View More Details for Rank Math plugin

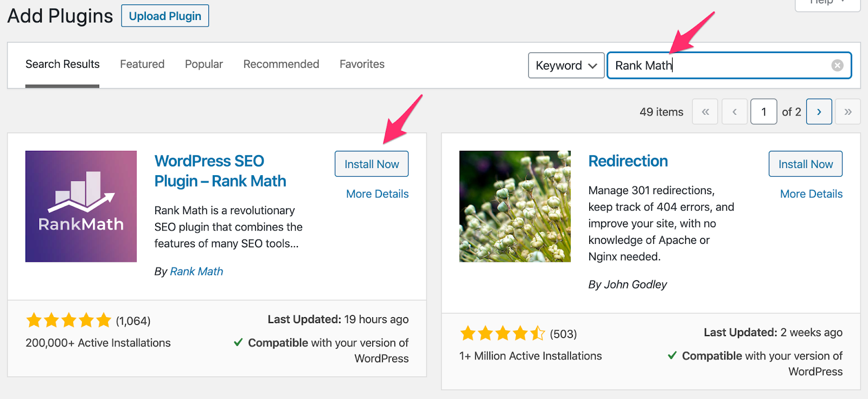378,194
